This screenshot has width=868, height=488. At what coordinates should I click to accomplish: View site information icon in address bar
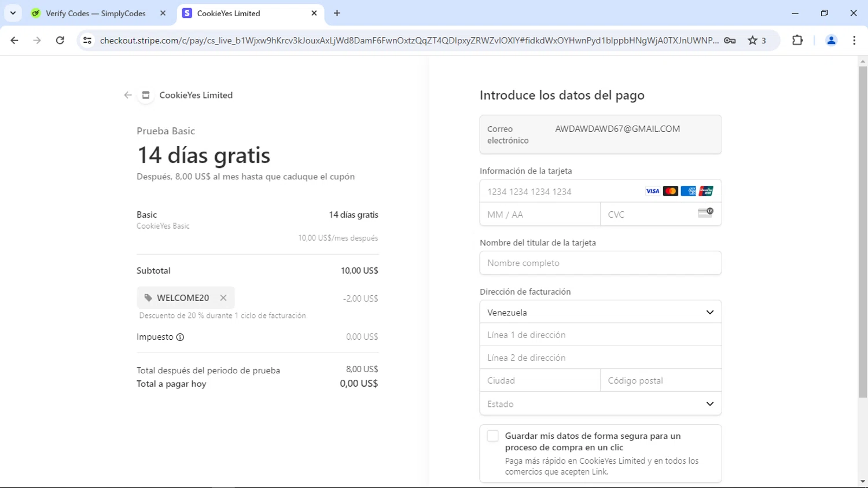(87, 41)
